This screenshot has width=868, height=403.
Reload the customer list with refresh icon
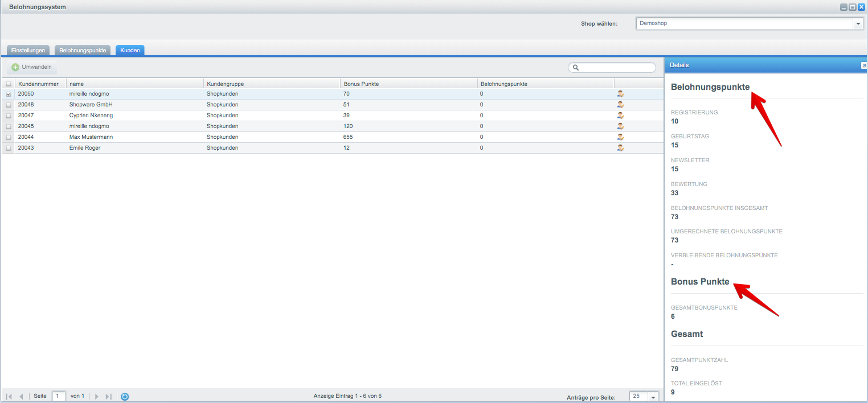(x=125, y=396)
